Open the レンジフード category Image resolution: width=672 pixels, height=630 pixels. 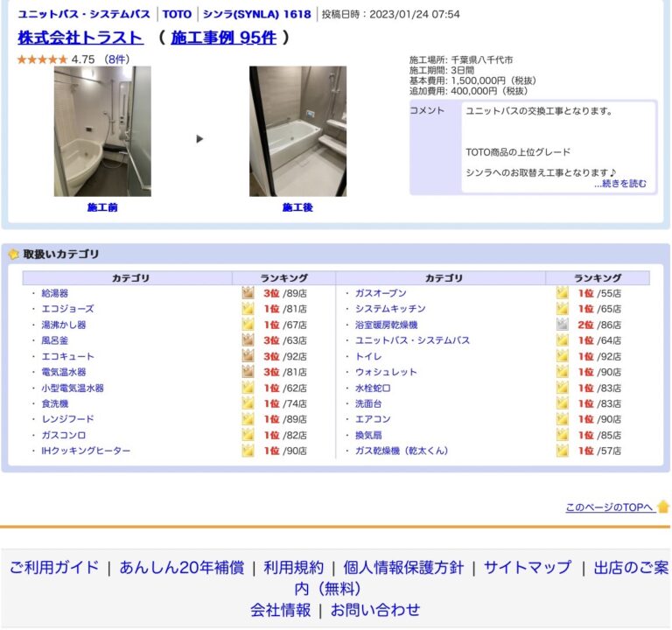point(67,419)
